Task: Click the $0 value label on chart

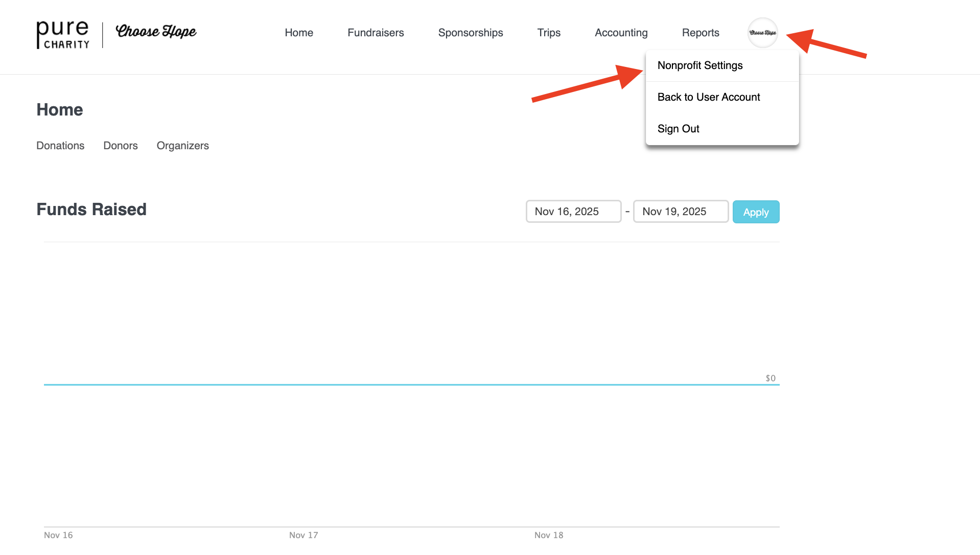Action: point(771,378)
